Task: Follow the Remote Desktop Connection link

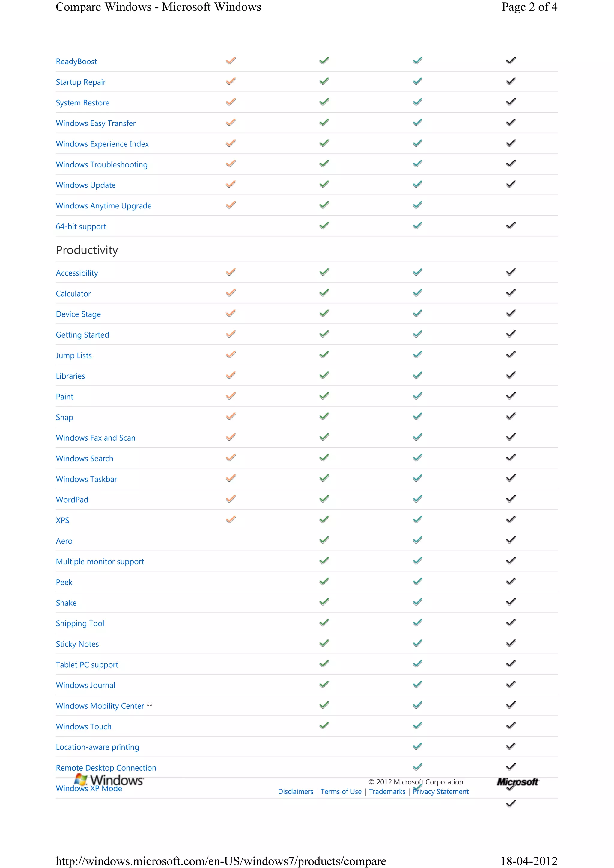Action: pyautogui.click(x=106, y=768)
